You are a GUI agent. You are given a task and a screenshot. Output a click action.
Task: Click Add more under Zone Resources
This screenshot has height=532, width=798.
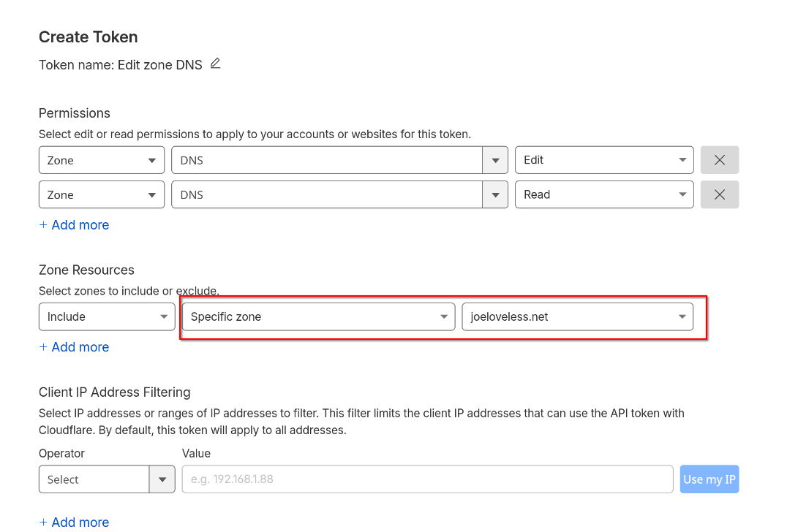pos(80,347)
